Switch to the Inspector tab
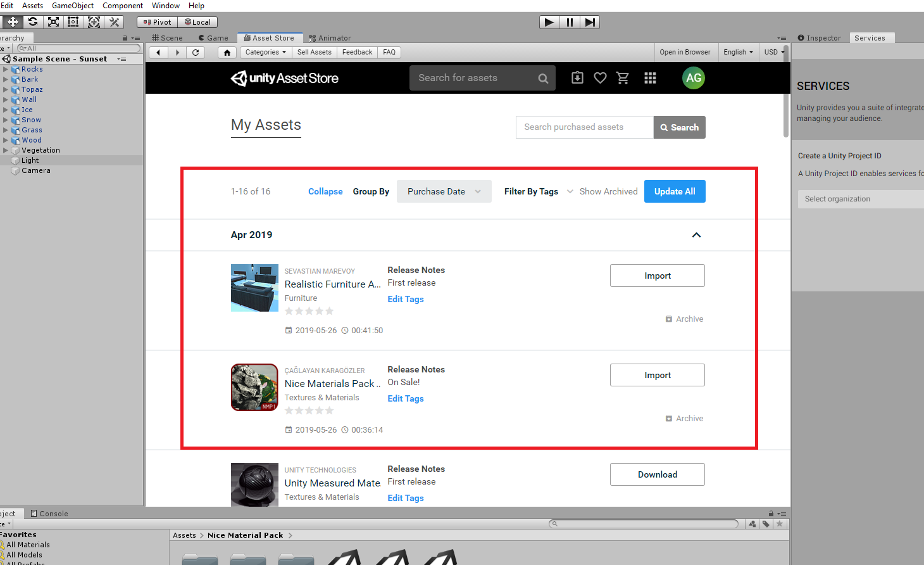This screenshot has height=565, width=924. 820,38
